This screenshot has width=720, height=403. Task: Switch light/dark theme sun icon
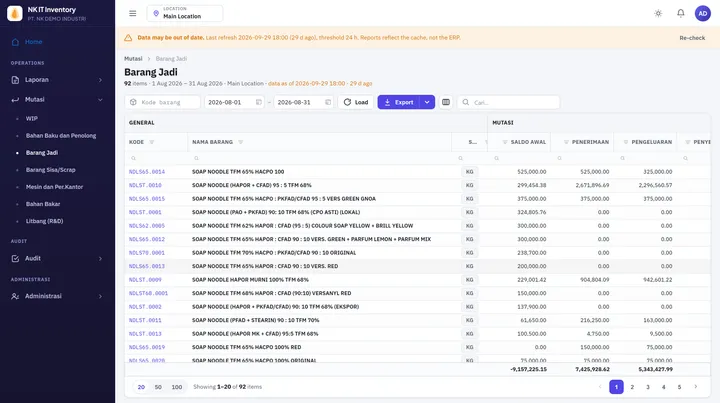point(658,13)
